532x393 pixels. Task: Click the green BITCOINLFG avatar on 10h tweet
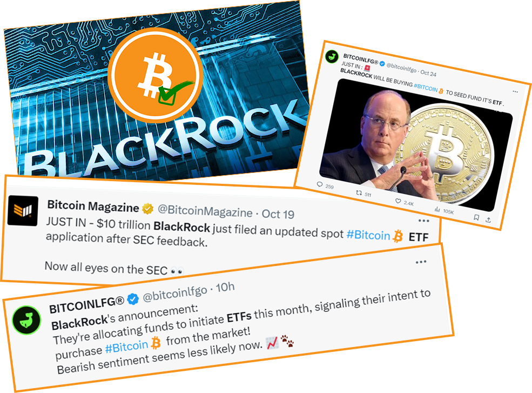pos(26,320)
